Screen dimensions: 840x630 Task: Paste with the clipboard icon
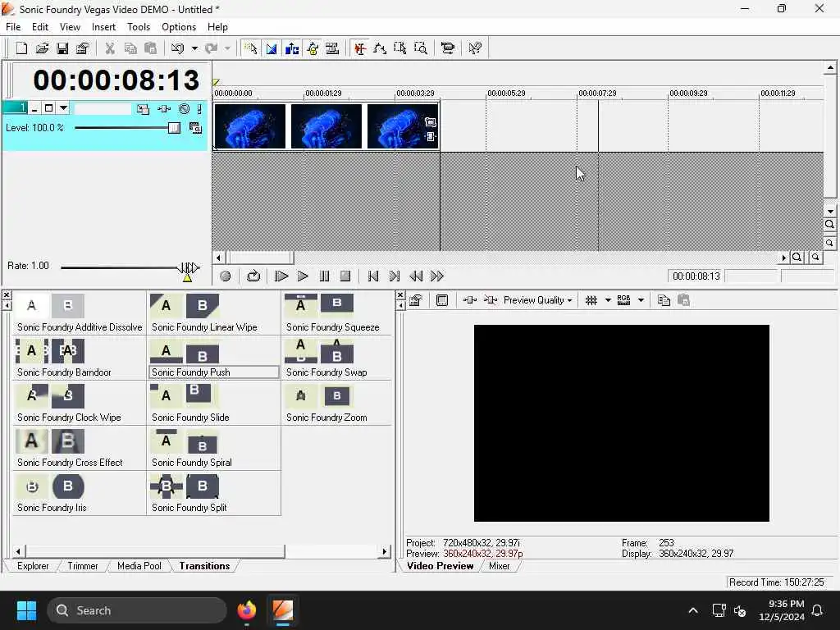pos(151,48)
